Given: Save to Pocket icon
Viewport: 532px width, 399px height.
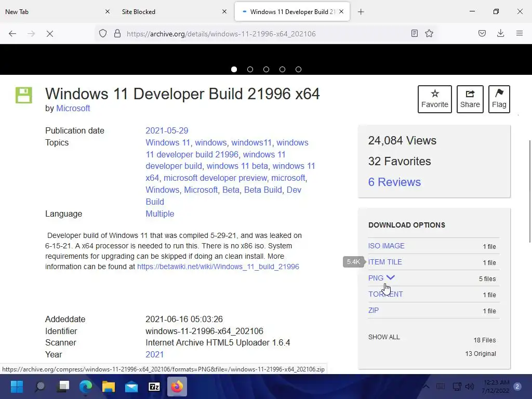Looking at the screenshot, I should click(482, 33).
